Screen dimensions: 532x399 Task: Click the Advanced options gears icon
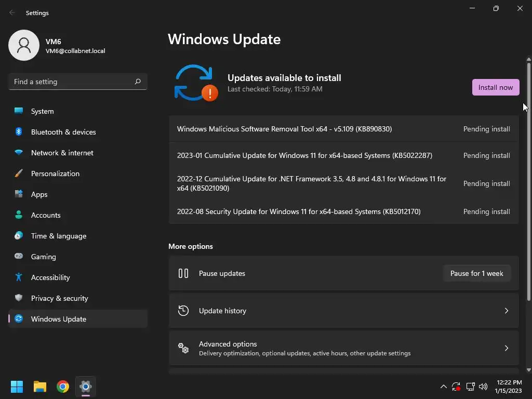tap(183, 348)
